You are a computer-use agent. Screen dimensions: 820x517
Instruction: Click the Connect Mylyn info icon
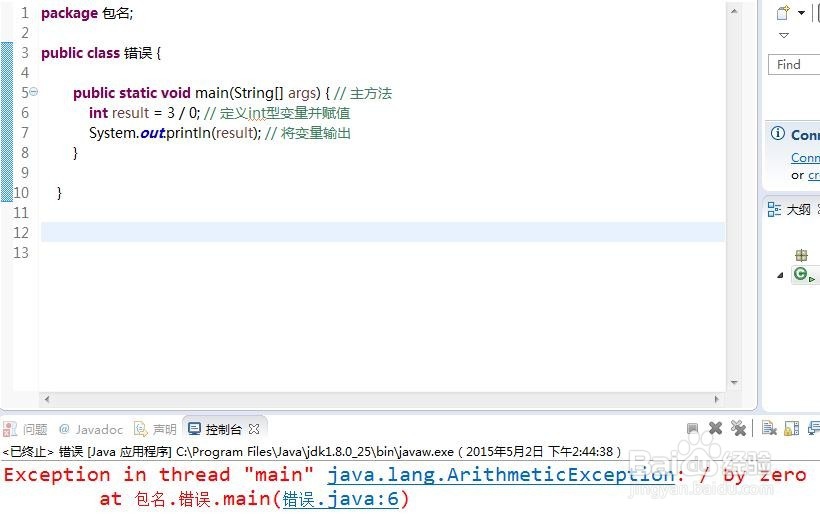tap(778, 134)
